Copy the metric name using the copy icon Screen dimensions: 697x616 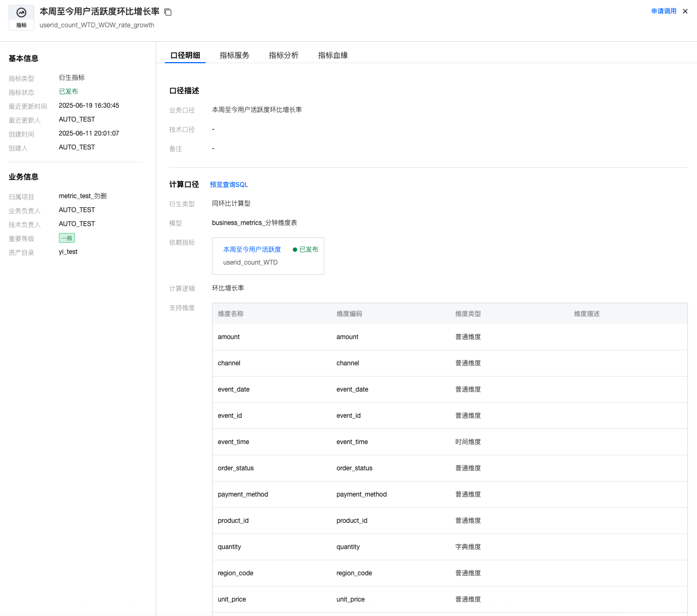pos(168,12)
